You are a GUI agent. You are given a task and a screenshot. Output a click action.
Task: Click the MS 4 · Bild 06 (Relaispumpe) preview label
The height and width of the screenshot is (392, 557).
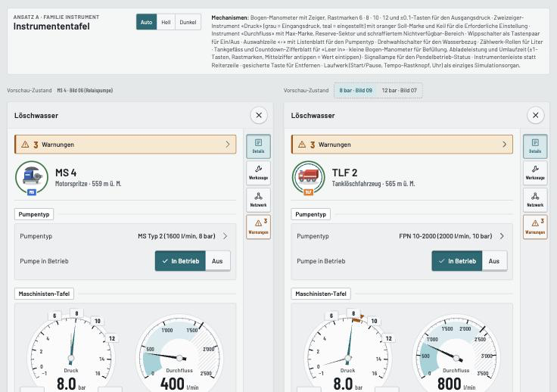tap(85, 91)
